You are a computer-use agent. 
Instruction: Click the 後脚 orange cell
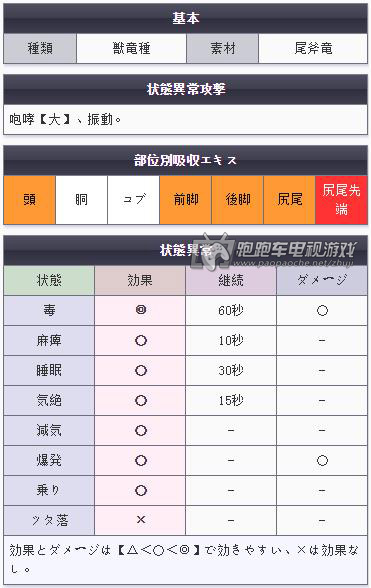(237, 200)
